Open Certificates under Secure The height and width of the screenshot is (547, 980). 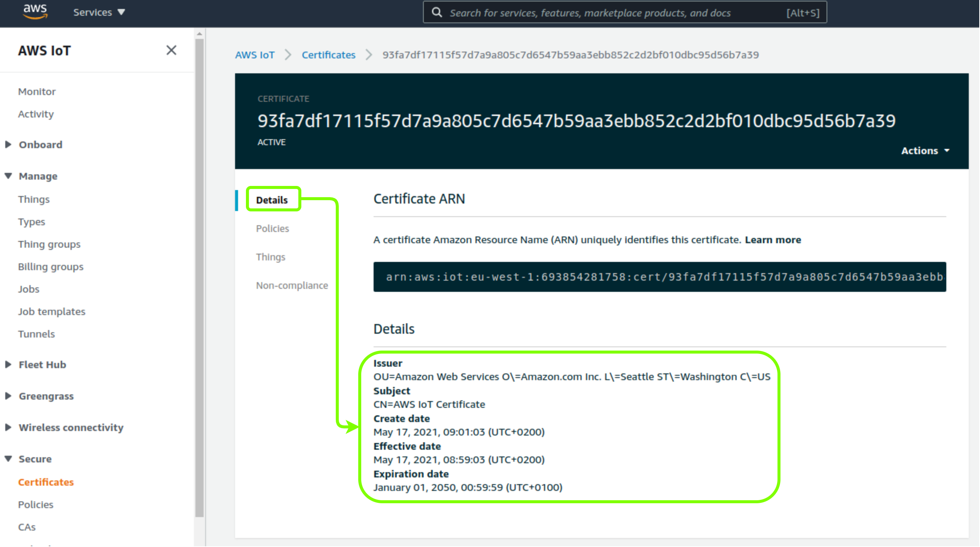tap(46, 483)
